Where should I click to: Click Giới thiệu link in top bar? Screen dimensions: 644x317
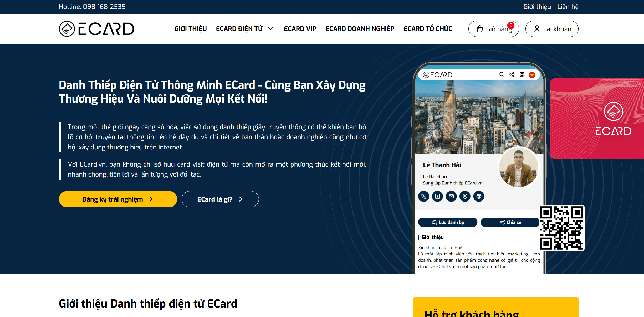[x=537, y=7]
